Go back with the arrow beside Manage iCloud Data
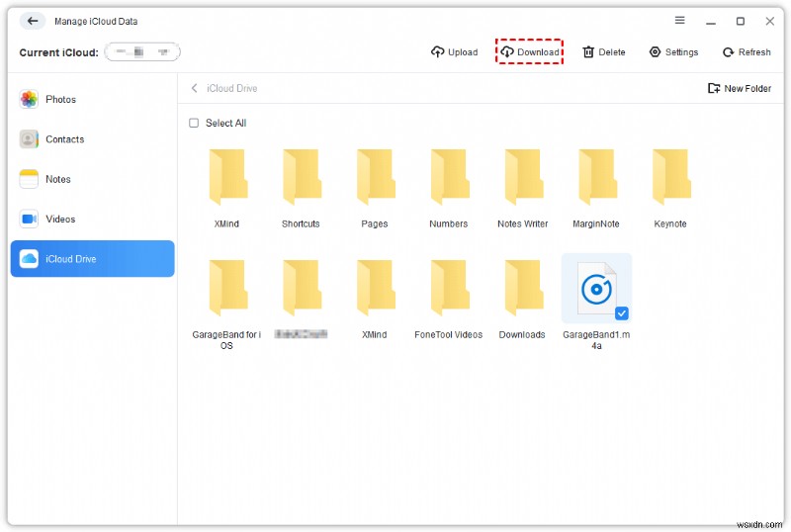This screenshot has width=791, height=532. click(33, 21)
